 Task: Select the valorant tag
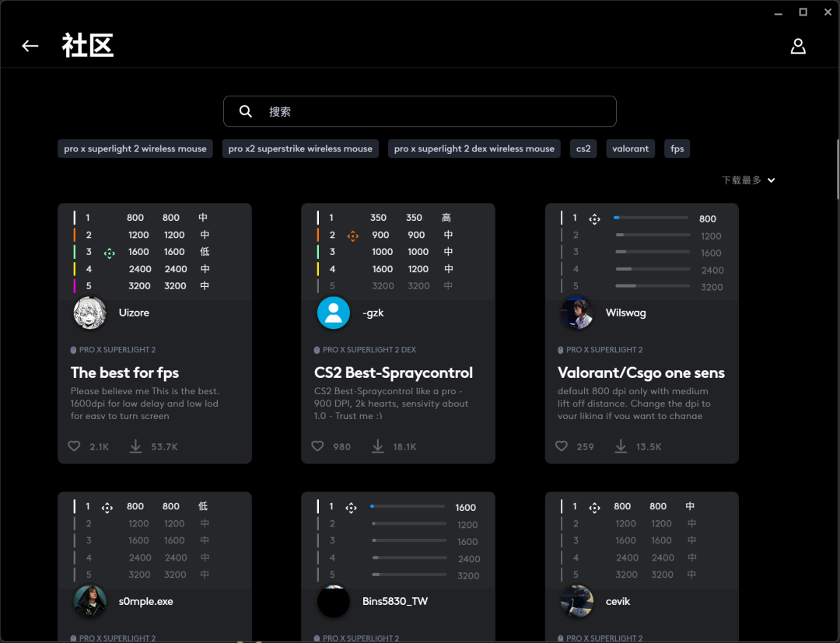coord(631,149)
